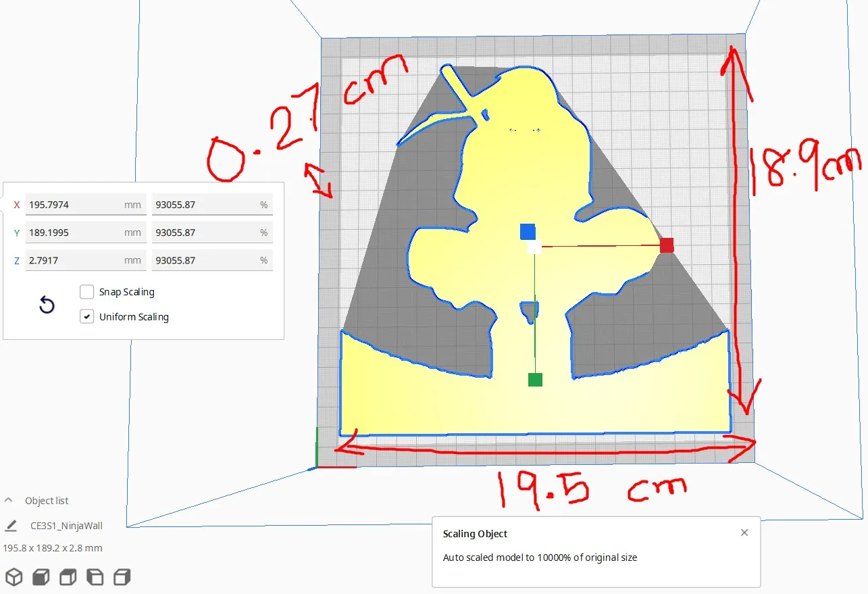Click the reset scale arrow icon
Screen dimensions: 868x594
pos(47,305)
